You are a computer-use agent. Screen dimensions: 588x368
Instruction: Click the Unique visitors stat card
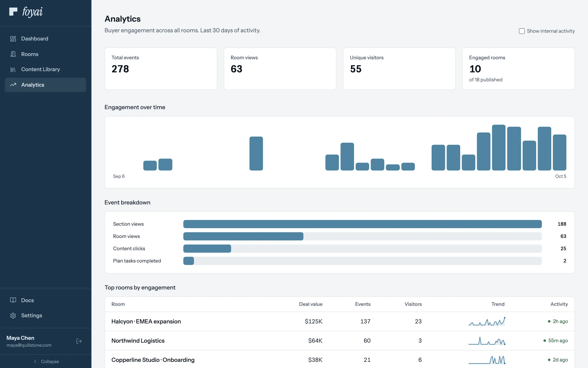click(x=399, y=69)
